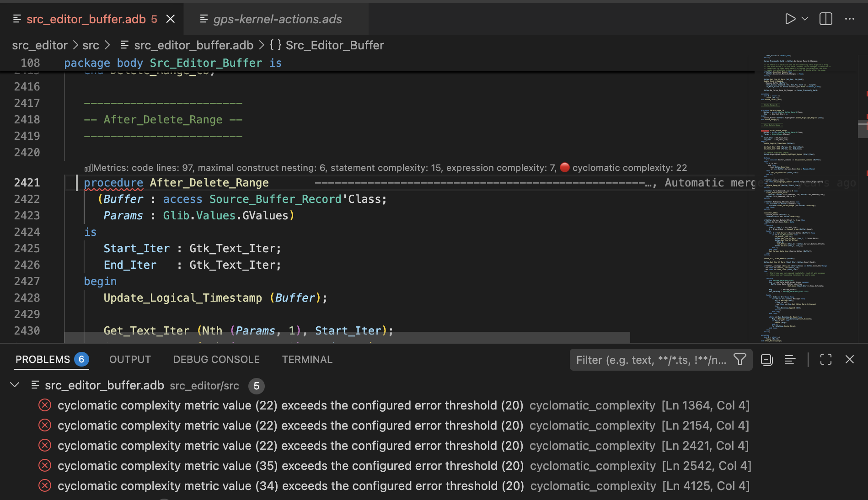Close the bottom panel with the X icon
This screenshot has width=868, height=500.
tap(850, 360)
